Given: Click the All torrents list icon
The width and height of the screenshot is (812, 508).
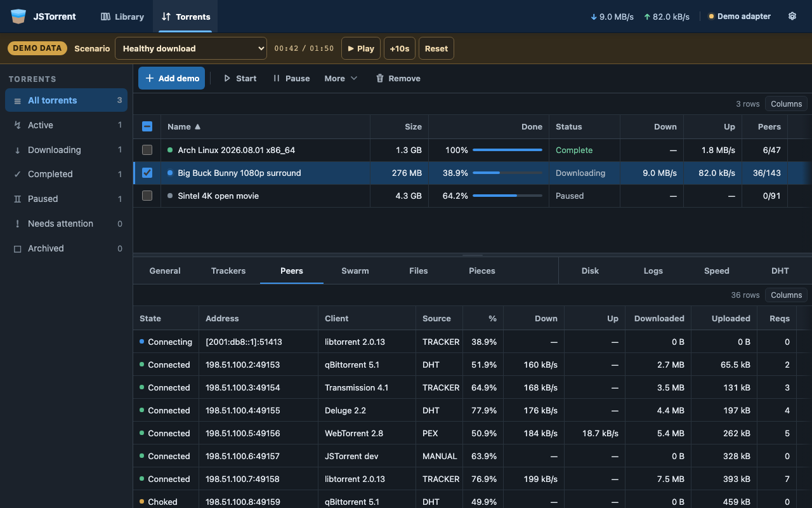Looking at the screenshot, I should [x=17, y=100].
